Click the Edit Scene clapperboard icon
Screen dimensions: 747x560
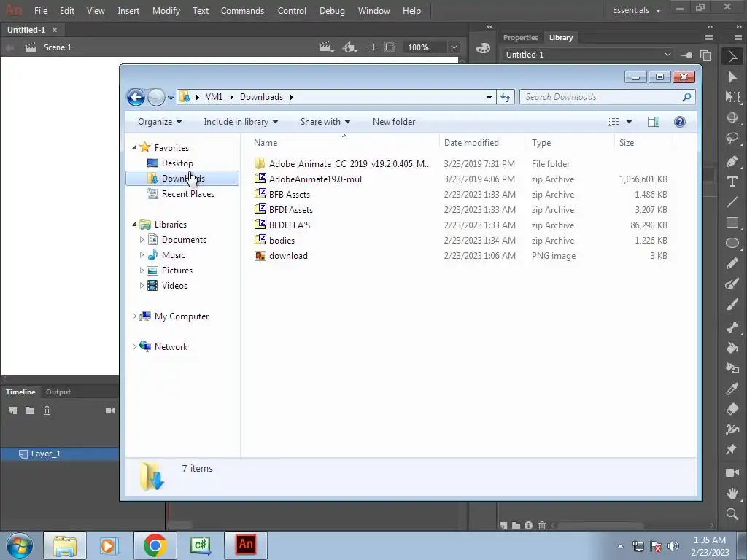(x=326, y=47)
